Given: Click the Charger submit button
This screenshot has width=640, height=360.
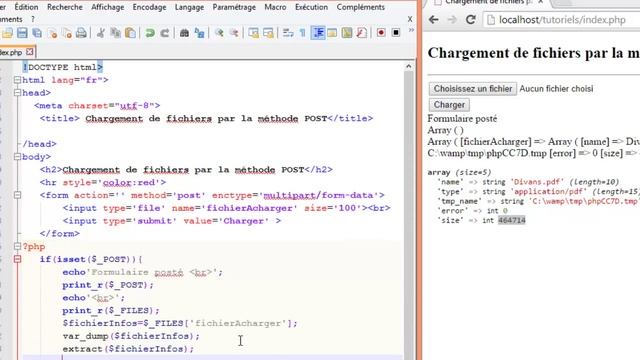Looking at the screenshot, I should (449, 105).
